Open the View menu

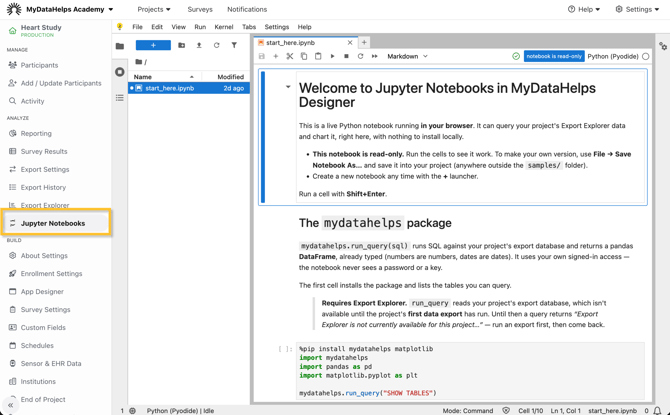coord(179,27)
